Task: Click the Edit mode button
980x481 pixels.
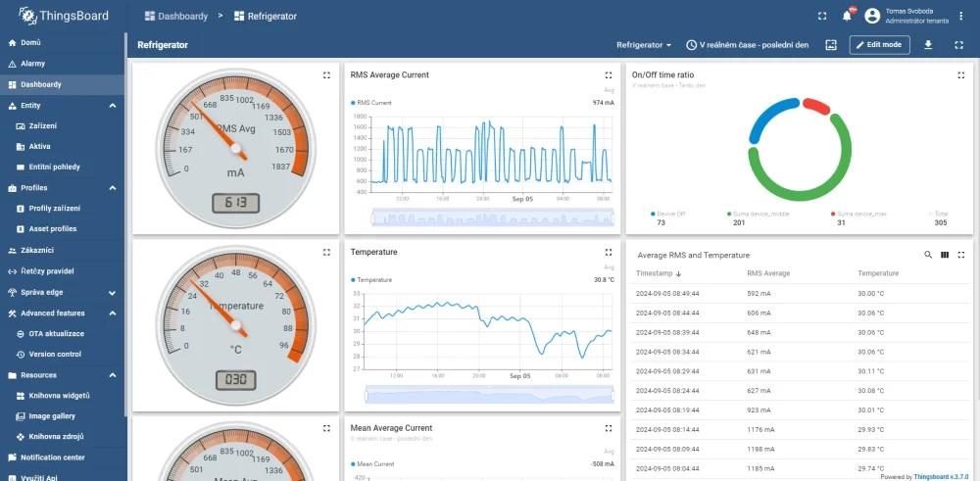Action: (879, 45)
